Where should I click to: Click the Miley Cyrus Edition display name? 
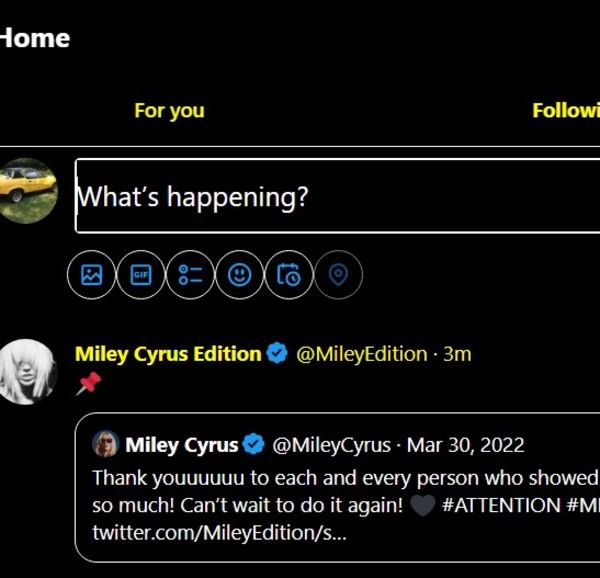coord(168,354)
